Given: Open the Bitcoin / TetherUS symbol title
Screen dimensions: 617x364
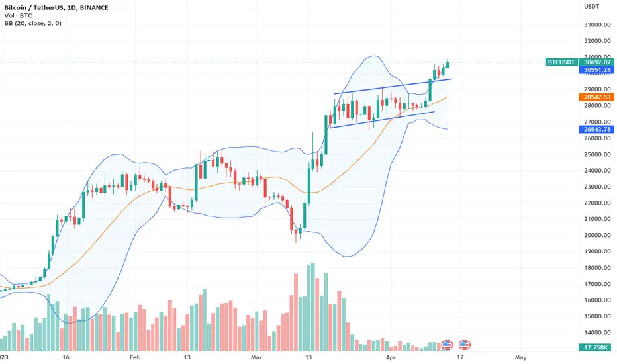Looking at the screenshot, I should (x=56, y=7).
